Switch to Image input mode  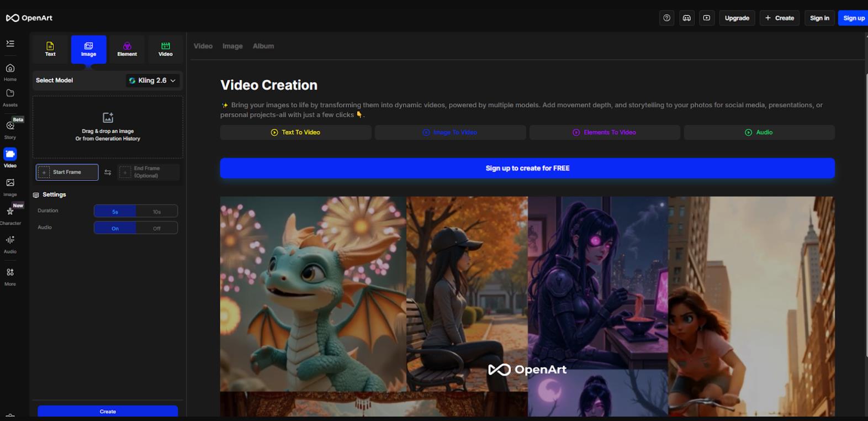(x=88, y=49)
